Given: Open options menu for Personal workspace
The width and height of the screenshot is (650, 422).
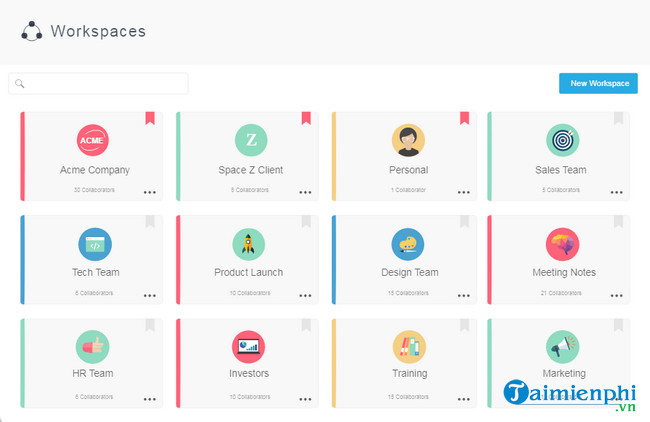Looking at the screenshot, I should tap(463, 192).
